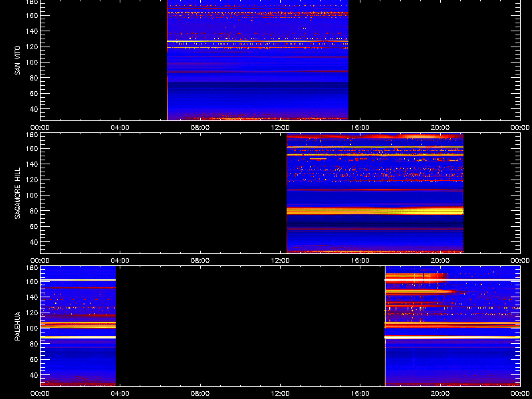Click the SAGAMORE HILL axis title
This screenshot has width=532, height=399.
[17, 193]
